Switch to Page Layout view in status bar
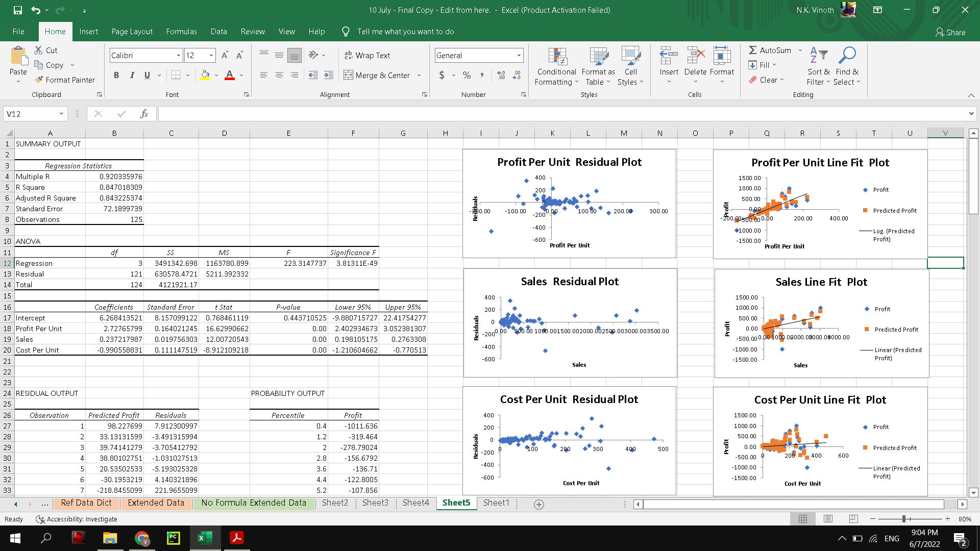The image size is (980, 551). click(x=828, y=519)
